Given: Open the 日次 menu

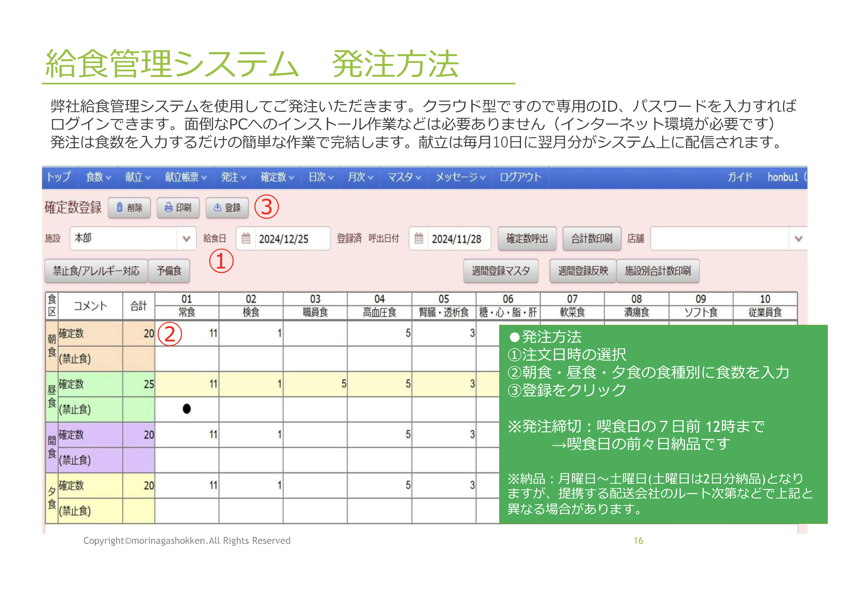Looking at the screenshot, I should [321, 177].
